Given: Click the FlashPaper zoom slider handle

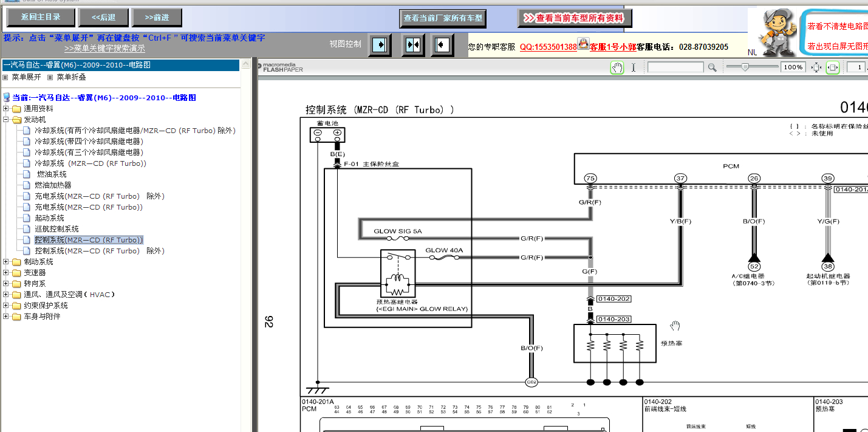Looking at the screenshot, I should coord(744,67).
